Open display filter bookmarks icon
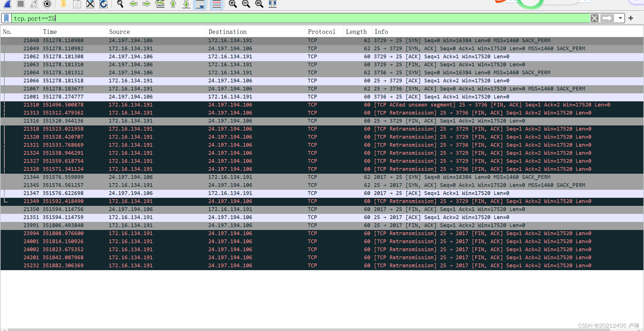 [6, 18]
